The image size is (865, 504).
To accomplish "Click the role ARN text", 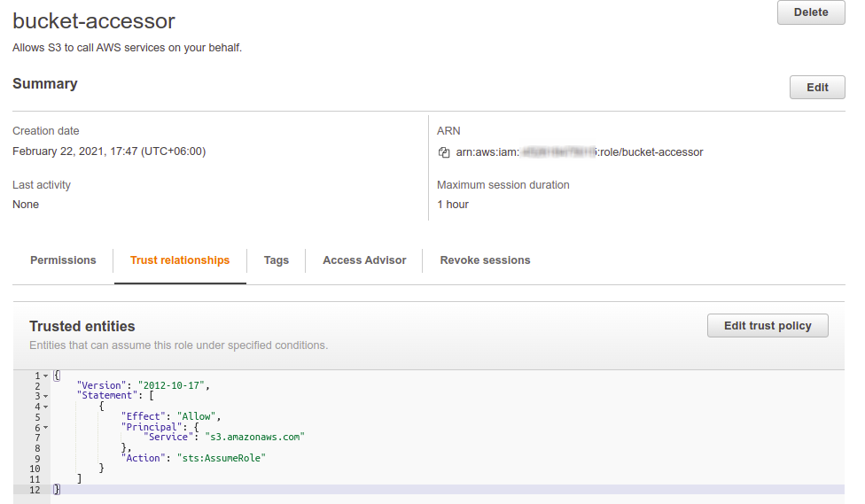I will tap(580, 152).
